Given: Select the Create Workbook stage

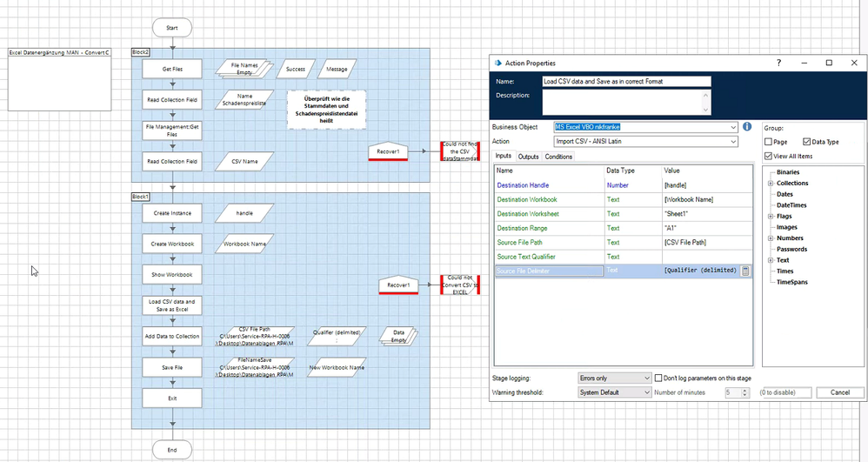Looking at the screenshot, I should (172, 244).
